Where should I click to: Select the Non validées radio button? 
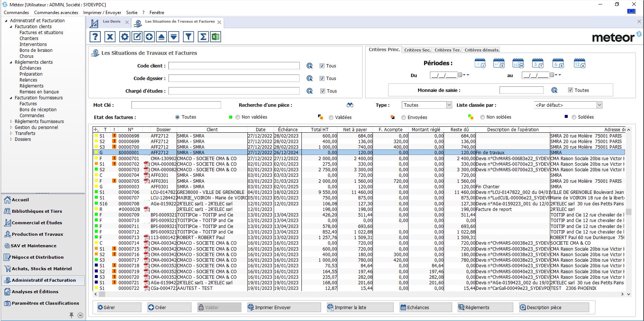click(x=238, y=117)
